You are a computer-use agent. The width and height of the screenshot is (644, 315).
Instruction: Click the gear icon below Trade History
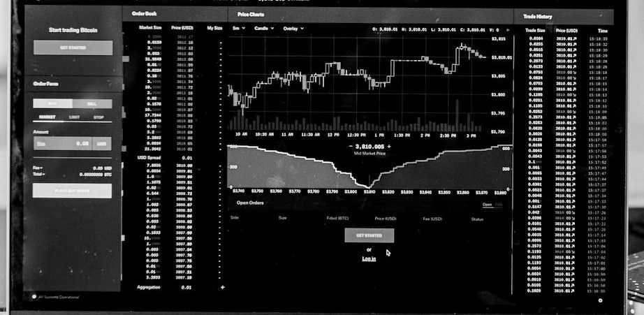point(601,300)
